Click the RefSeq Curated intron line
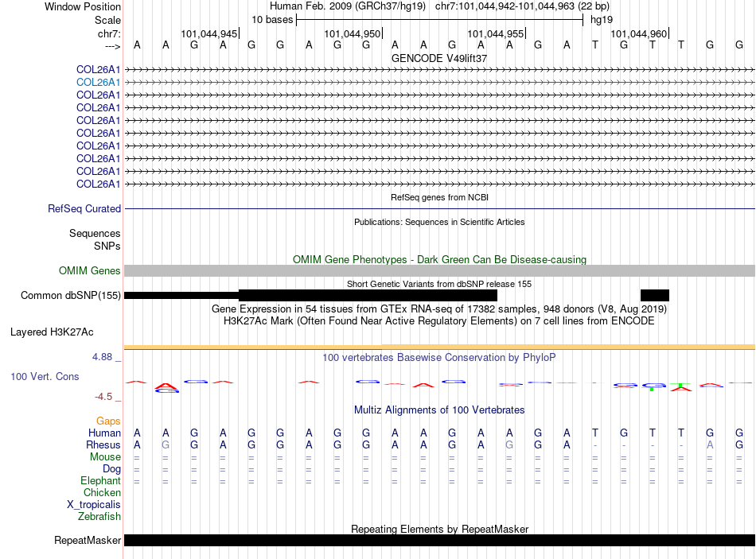 click(x=439, y=208)
